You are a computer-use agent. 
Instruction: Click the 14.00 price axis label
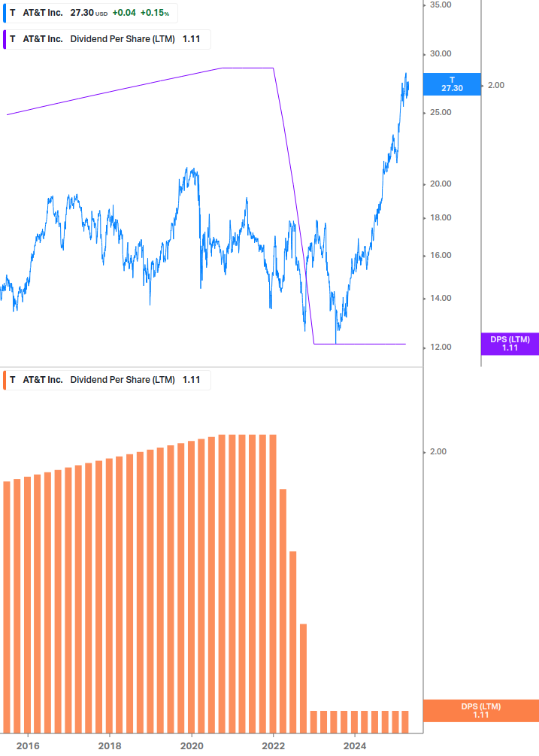(441, 298)
